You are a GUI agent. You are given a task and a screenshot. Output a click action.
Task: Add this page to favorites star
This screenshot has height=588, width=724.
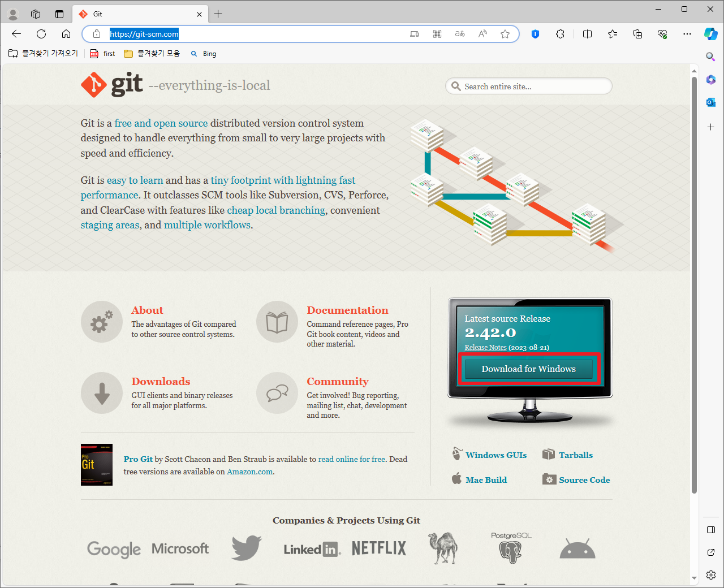[x=505, y=34]
